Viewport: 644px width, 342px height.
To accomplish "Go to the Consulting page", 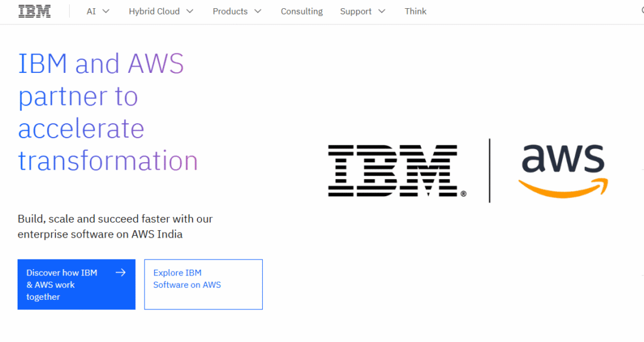I will point(301,11).
